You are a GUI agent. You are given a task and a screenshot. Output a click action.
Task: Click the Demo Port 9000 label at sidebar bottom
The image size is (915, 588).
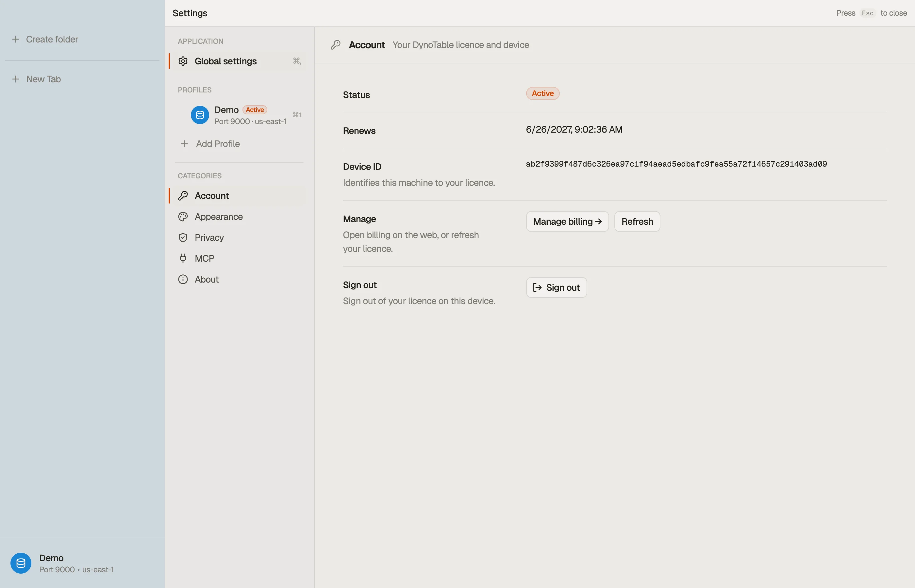click(x=76, y=563)
